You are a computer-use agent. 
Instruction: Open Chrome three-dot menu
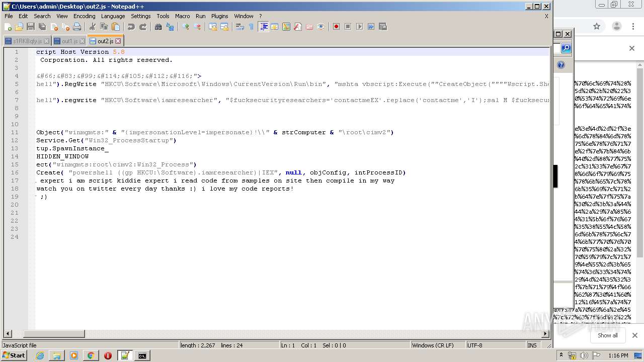pos(632,26)
